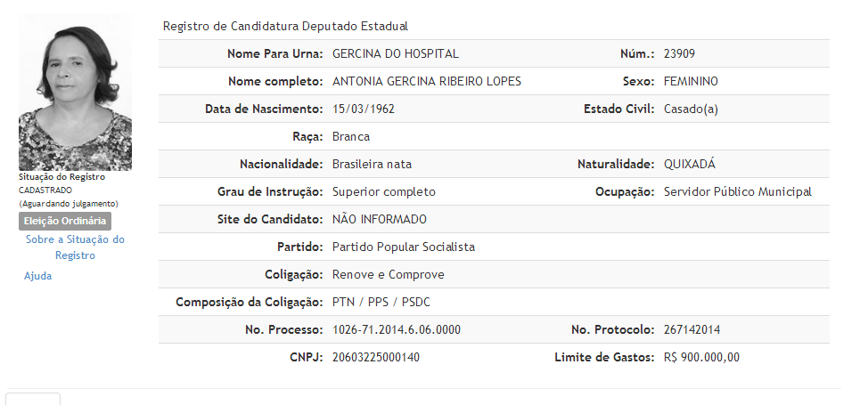Click the protocol number 267142014

coord(692,330)
